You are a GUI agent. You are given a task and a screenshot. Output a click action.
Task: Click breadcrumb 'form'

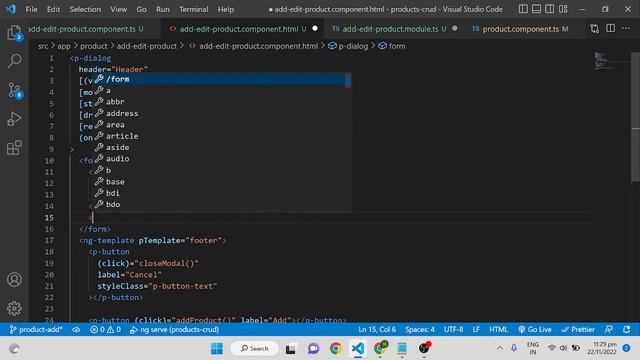392,46
